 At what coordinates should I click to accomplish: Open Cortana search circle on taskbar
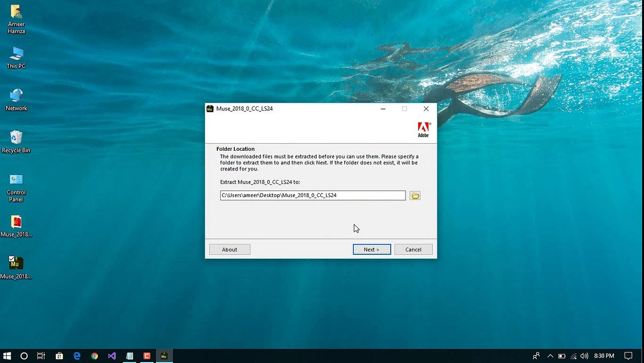coord(24,356)
